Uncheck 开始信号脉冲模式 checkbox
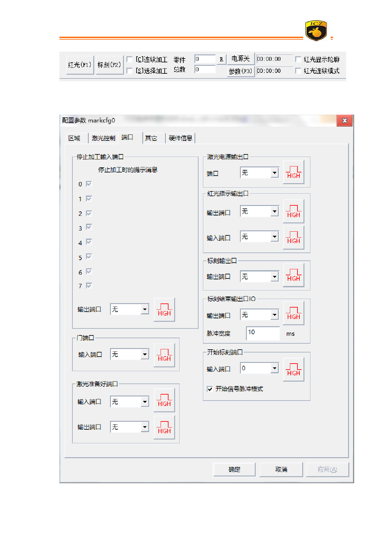Viewport: 392px width, 555px height. (x=210, y=389)
